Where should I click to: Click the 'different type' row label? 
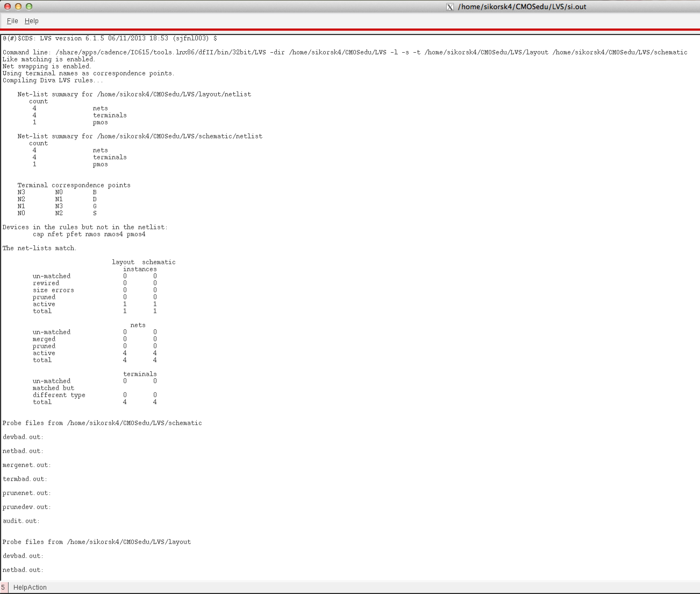point(59,395)
